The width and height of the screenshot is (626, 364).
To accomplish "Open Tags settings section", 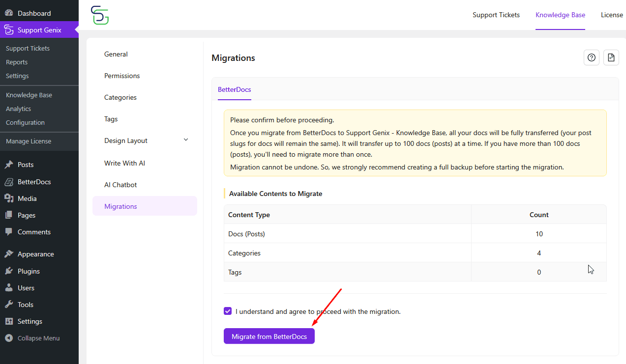I will pyautogui.click(x=145, y=119).
